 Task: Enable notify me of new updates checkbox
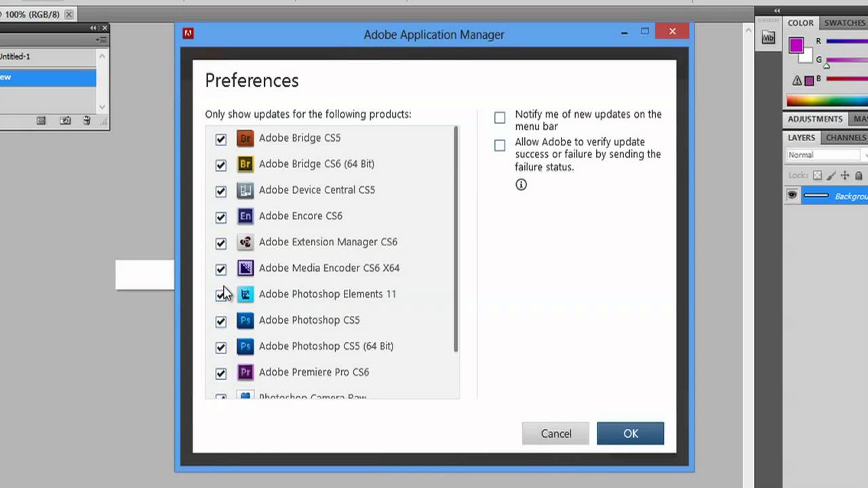click(500, 118)
